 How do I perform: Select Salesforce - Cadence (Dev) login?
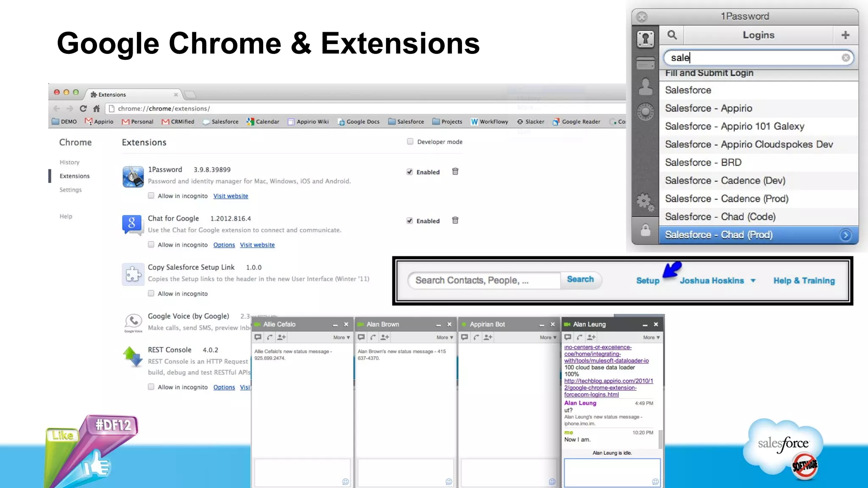(759, 180)
